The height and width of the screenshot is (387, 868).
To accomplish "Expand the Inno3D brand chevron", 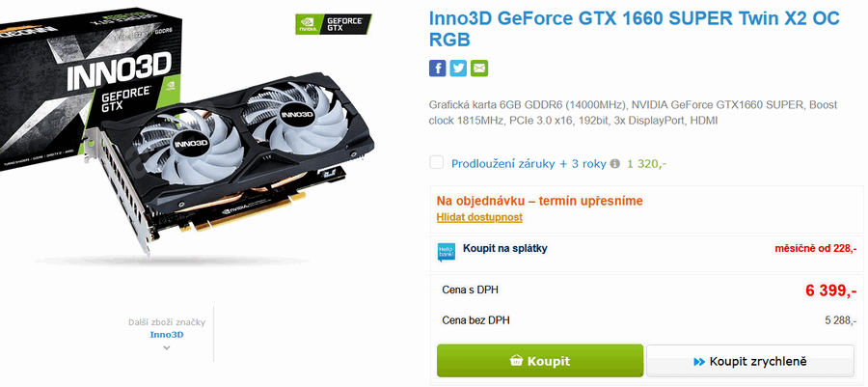I will (x=167, y=348).
